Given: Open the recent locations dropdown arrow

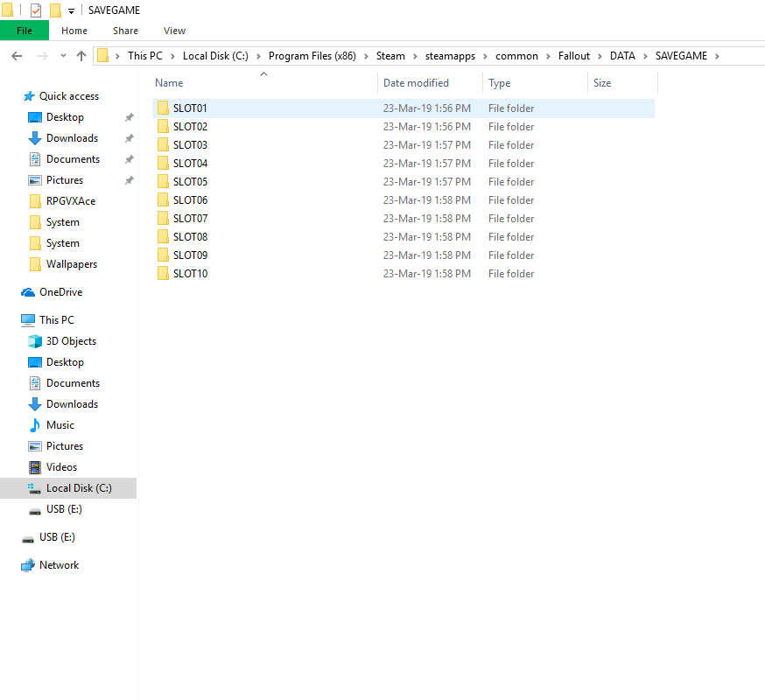Looking at the screenshot, I should click(63, 56).
